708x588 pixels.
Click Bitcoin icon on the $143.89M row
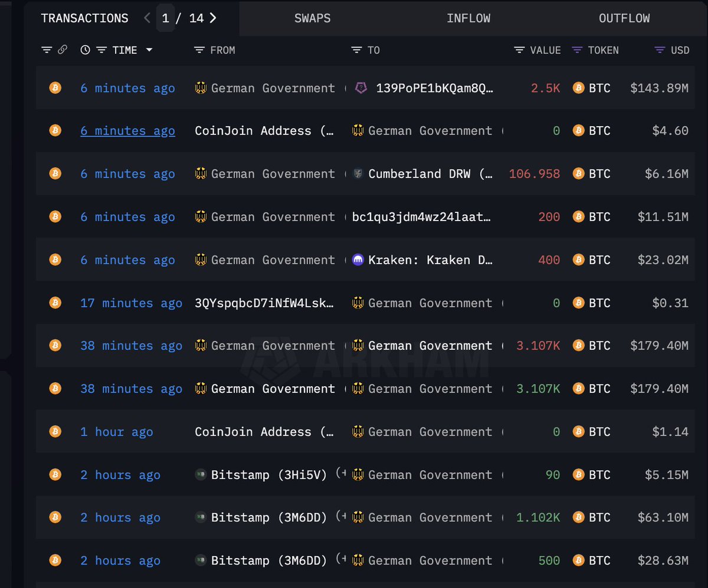(55, 88)
